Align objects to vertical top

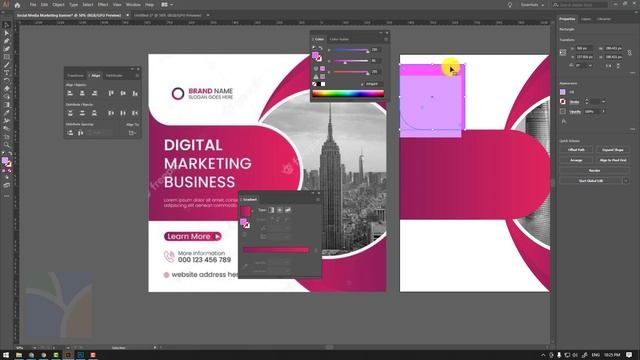pos(111,93)
